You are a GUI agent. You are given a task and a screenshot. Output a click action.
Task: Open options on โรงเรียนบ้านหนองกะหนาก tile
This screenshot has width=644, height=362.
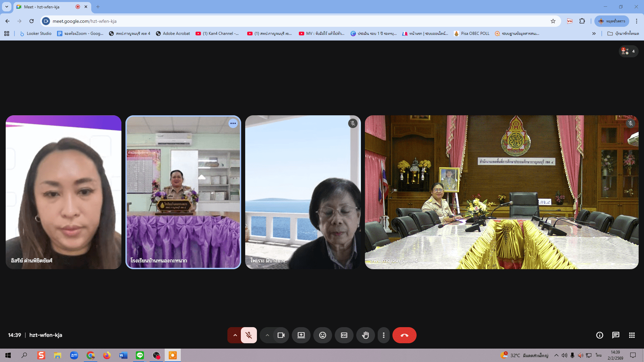233,123
